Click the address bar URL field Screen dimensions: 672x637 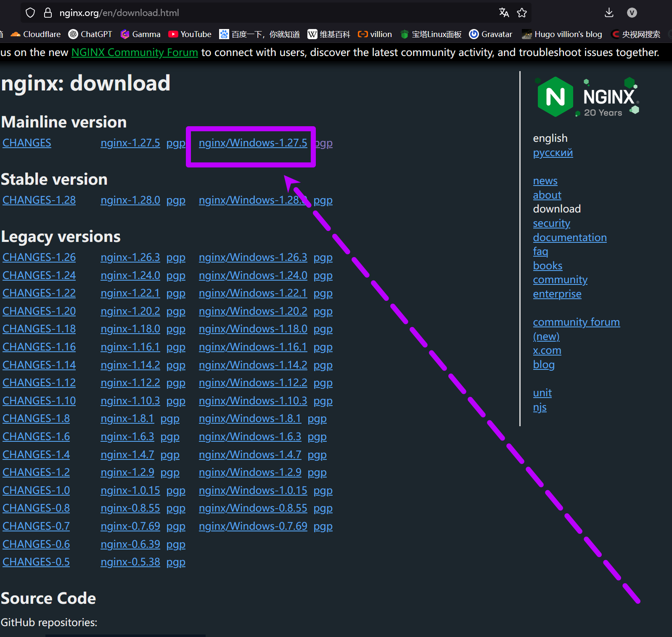[252, 13]
